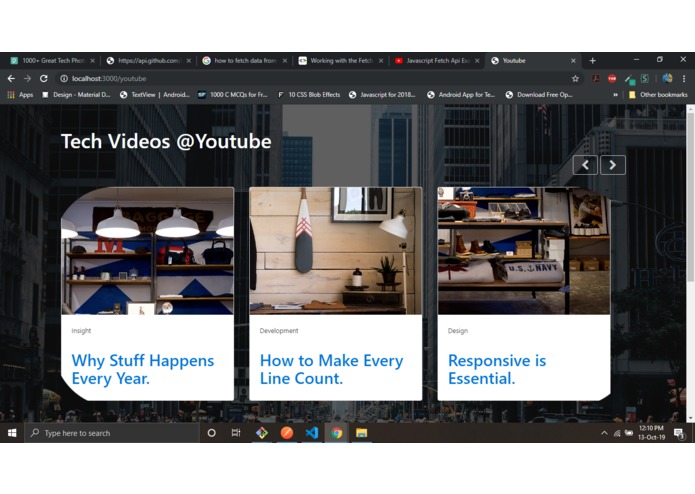The height and width of the screenshot is (494, 695).
Task: Switch to the api.github.com tab
Action: tap(148, 61)
